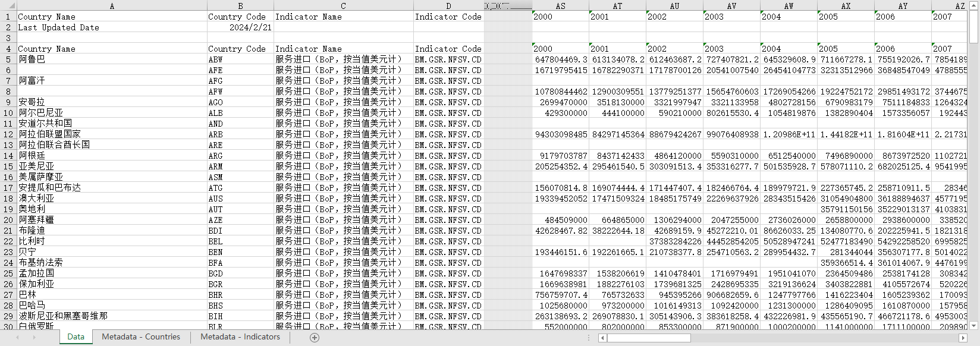The width and height of the screenshot is (980, 346).
Task: Click the horizontal scrollbar left arrow
Action: click(x=602, y=338)
